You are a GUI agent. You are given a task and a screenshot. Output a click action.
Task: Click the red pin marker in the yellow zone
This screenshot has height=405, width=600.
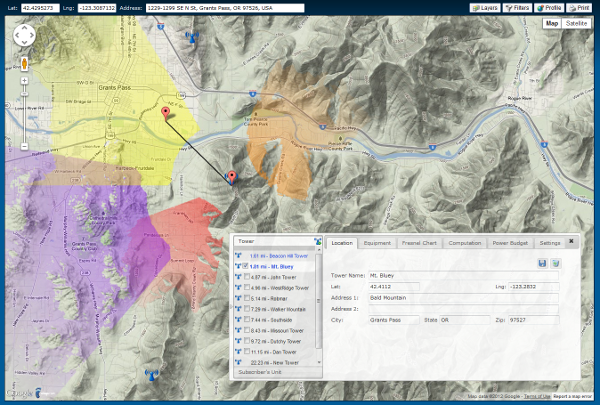165,114
